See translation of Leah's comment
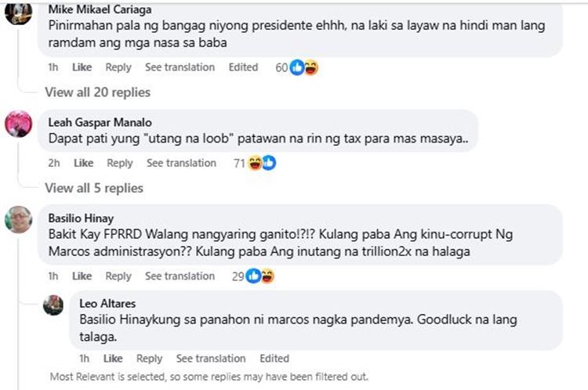Screen dimensions: 588x390 pos(181,163)
